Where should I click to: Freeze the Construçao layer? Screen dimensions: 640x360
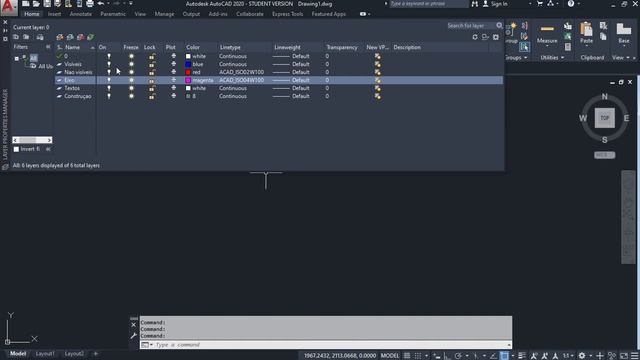pyautogui.click(x=131, y=96)
